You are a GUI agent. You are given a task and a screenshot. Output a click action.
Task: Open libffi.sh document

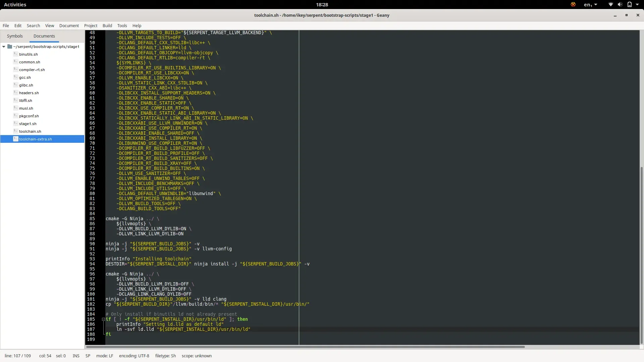[x=25, y=101]
